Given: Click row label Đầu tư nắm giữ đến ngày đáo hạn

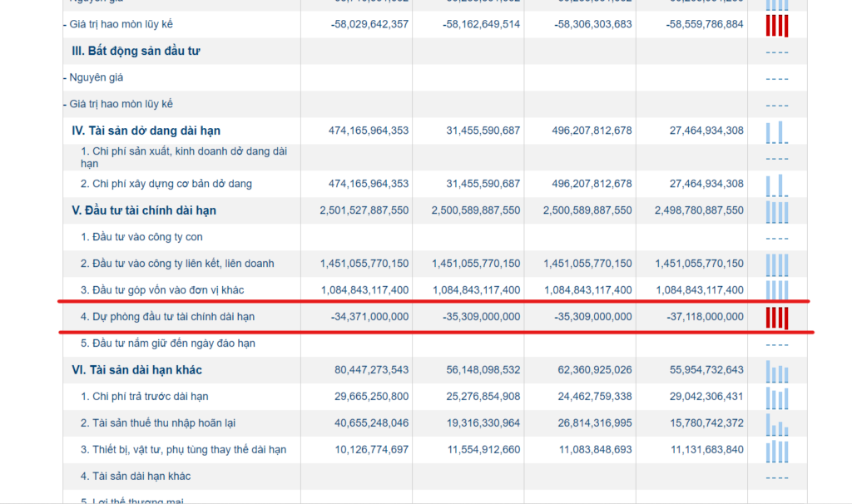Looking at the screenshot, I should click(x=168, y=343).
